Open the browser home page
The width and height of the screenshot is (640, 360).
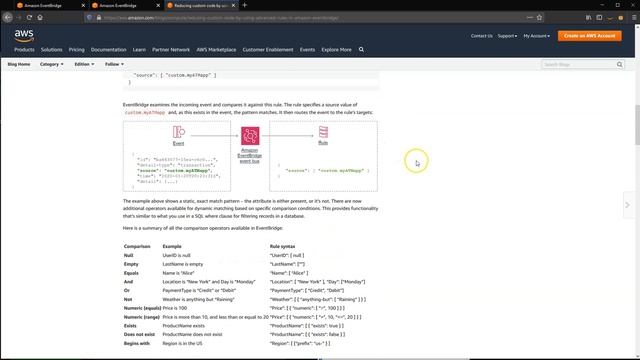coord(40,18)
